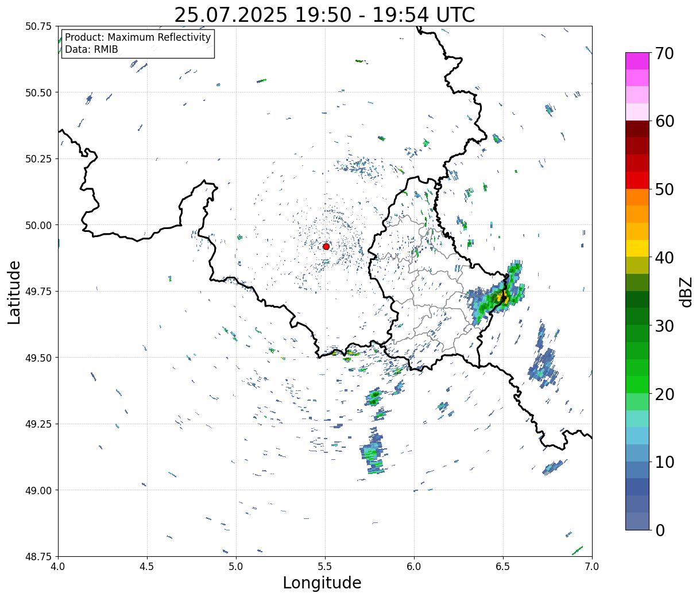Click the 40 tick label on colorbar
The image size is (700, 597).
click(665, 257)
